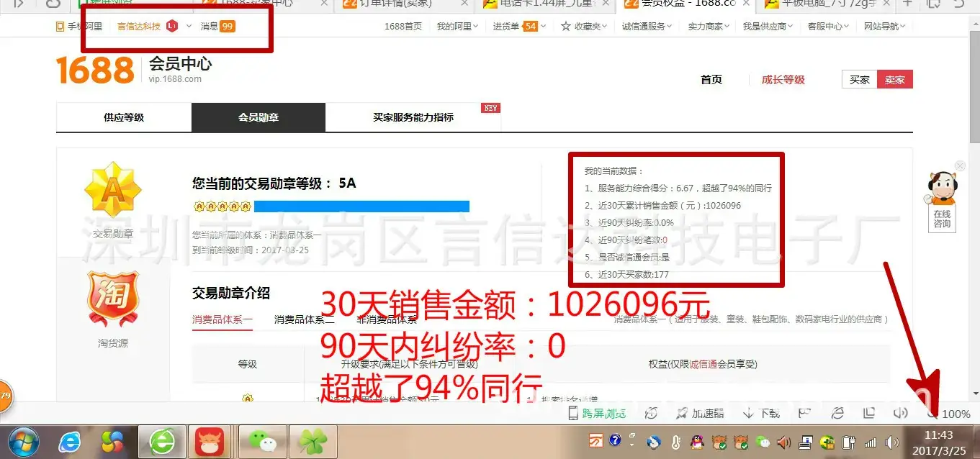Open the Windows Start menu
Image resolution: width=980 pixels, height=459 pixels.
point(24,441)
